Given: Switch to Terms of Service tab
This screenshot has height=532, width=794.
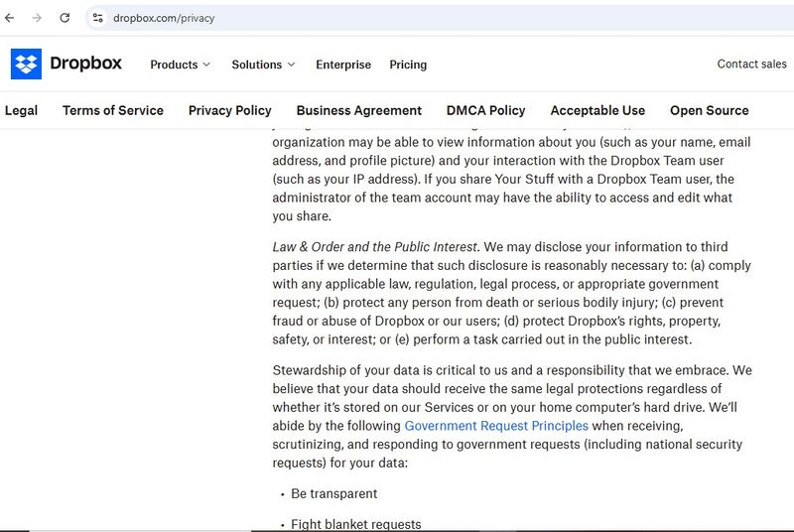Looking at the screenshot, I should pos(113,110).
